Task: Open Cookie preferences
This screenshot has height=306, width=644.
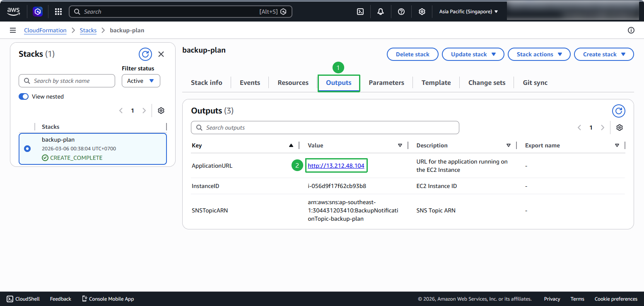Action: [616, 299]
